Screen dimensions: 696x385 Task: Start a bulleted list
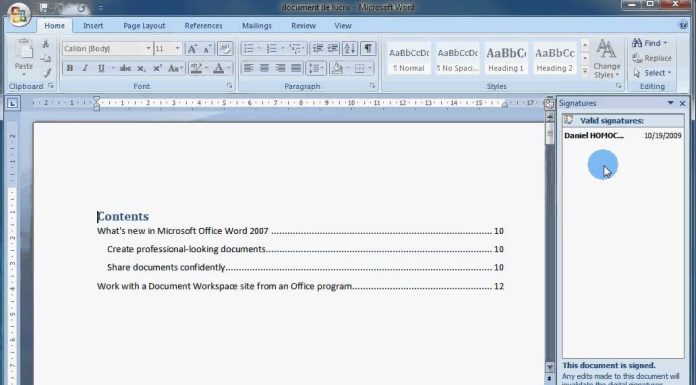coord(249,48)
